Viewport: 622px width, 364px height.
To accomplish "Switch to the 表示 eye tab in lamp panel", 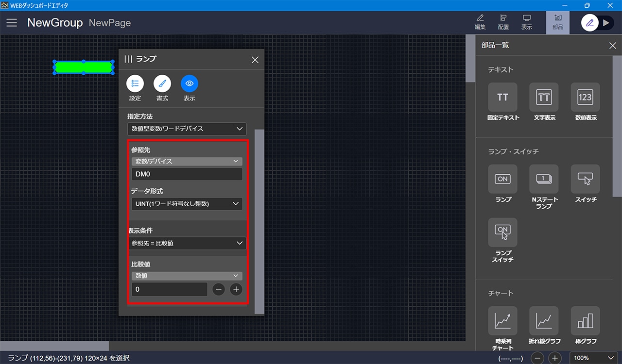I will click(x=189, y=84).
